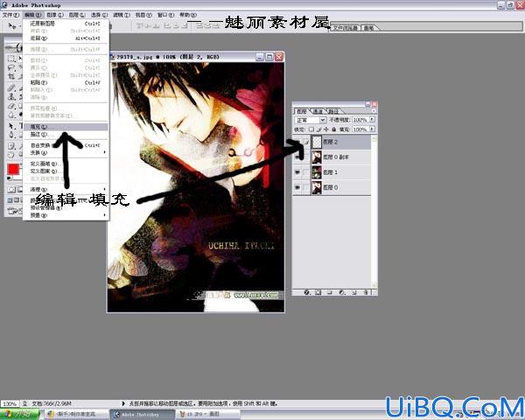Reset to default colors icon
This screenshot has width=525, height=420.
pyautogui.click(x=9, y=178)
